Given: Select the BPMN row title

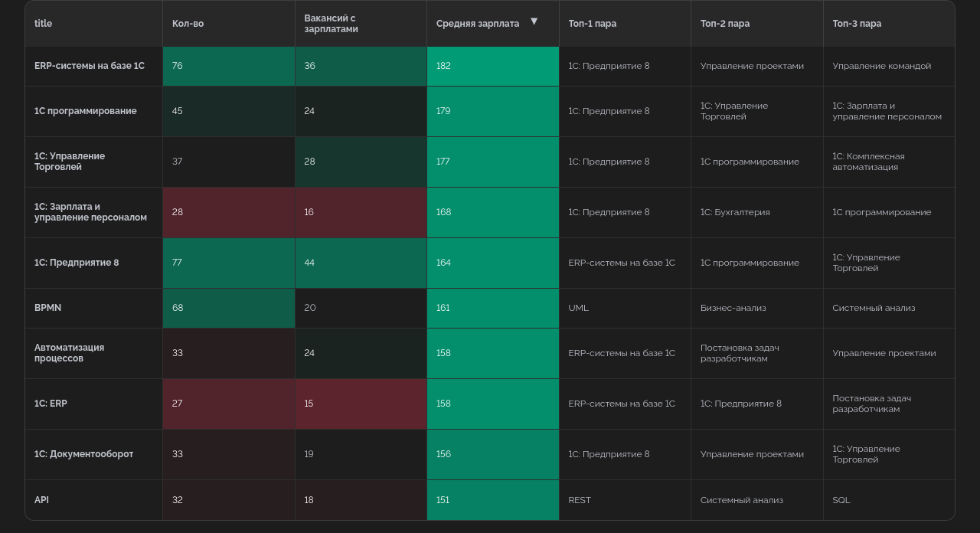Looking at the screenshot, I should (47, 308).
